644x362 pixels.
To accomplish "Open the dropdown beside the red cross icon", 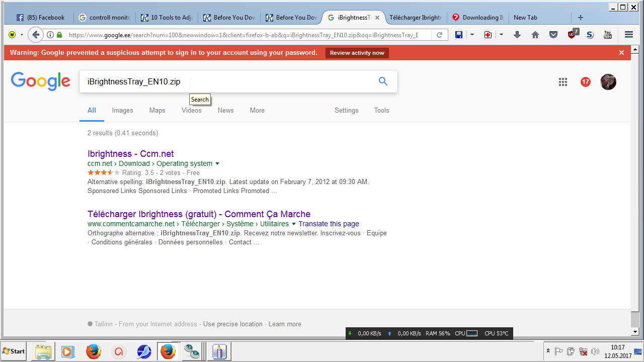I will tap(501, 35).
